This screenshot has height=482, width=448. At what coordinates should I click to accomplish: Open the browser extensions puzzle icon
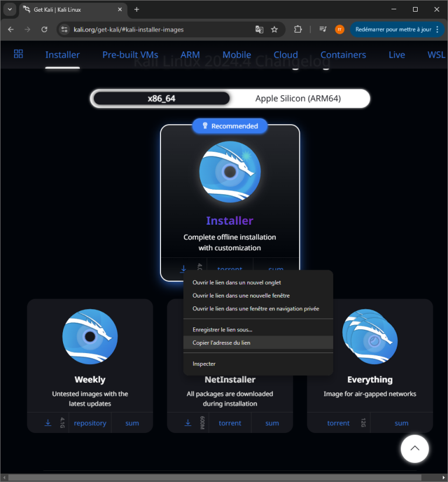(x=298, y=29)
